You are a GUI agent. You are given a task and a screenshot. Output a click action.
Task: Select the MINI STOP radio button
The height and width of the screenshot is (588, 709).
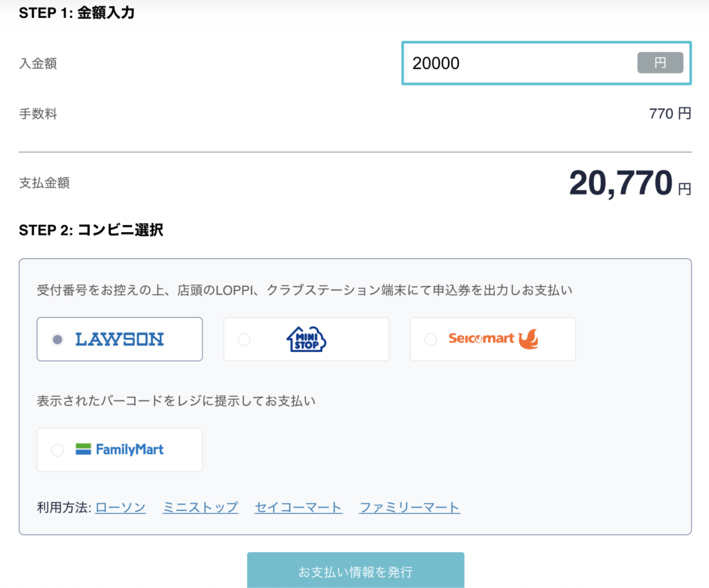pos(244,339)
